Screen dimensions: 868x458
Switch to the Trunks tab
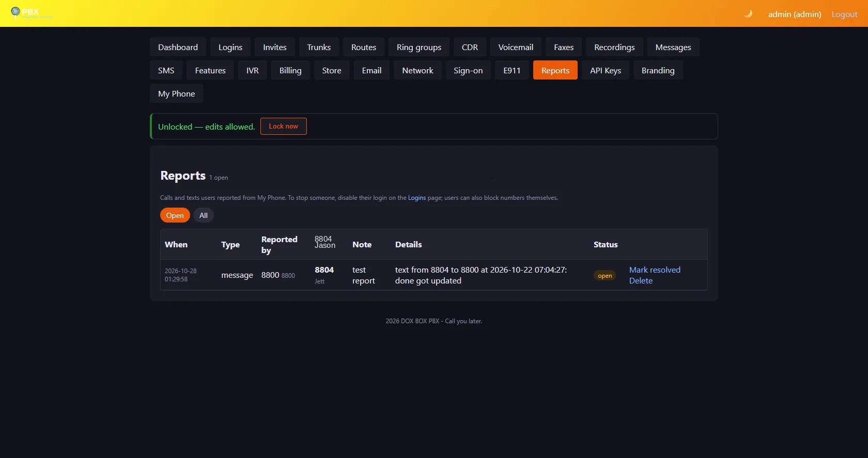click(x=319, y=47)
